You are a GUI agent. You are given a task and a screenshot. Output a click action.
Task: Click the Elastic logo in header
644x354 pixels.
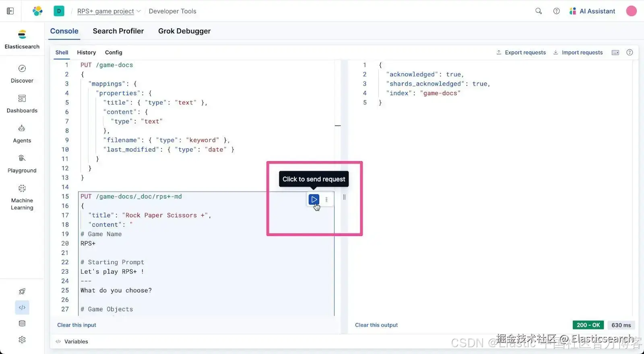[x=37, y=11]
